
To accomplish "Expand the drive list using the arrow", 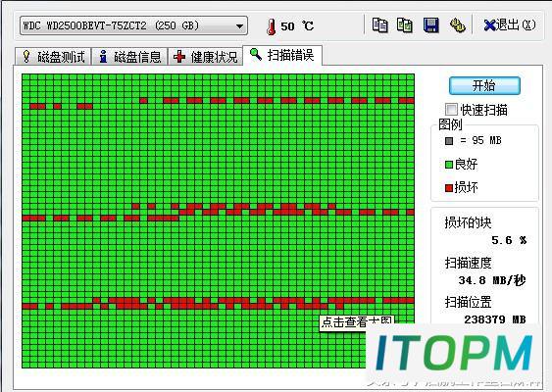I will (239, 26).
